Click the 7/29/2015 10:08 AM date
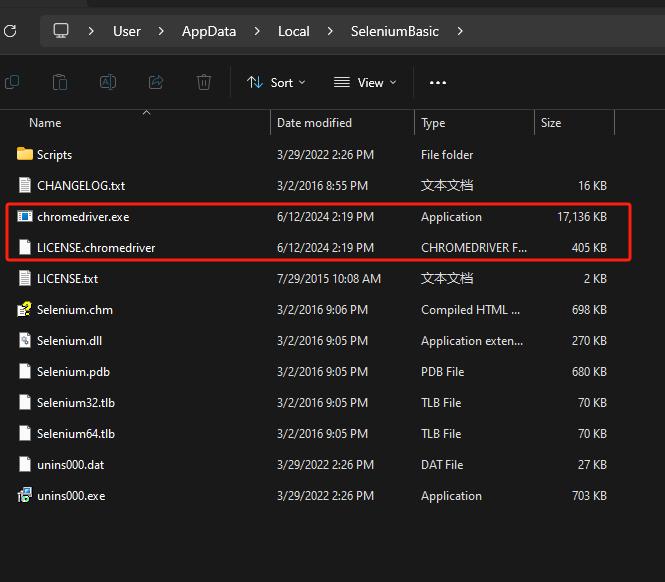The height and width of the screenshot is (582, 665). 329,279
